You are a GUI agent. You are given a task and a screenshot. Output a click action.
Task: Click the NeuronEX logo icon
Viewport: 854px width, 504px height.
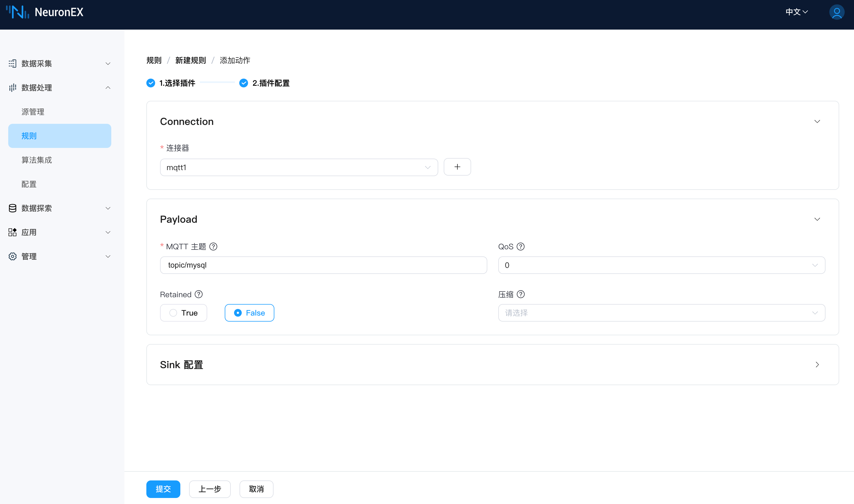18,12
